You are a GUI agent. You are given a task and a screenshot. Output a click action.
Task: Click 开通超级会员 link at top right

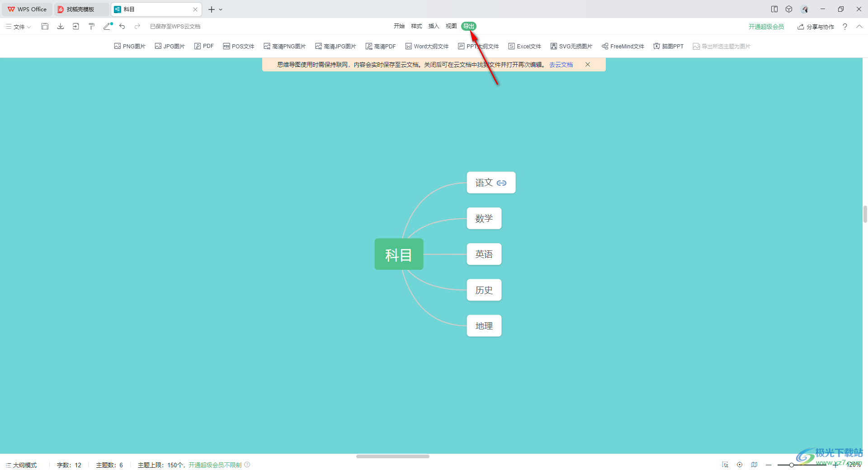click(x=766, y=27)
